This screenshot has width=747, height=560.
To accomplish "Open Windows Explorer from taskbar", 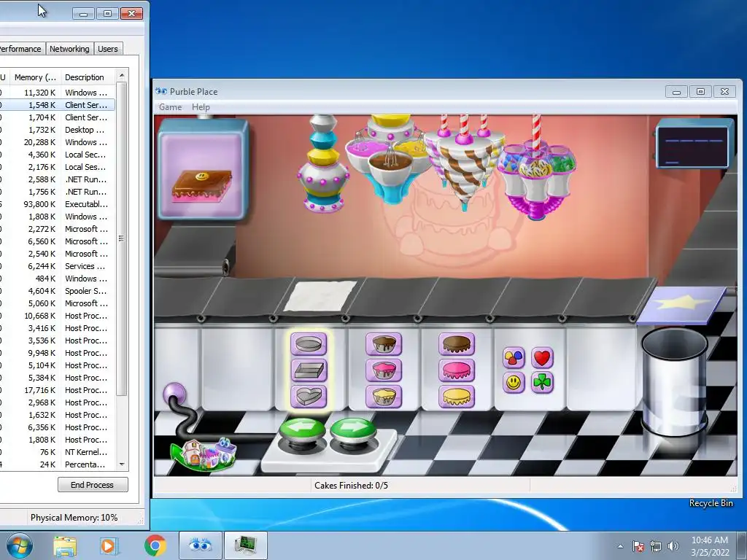I will pyautogui.click(x=65, y=546).
